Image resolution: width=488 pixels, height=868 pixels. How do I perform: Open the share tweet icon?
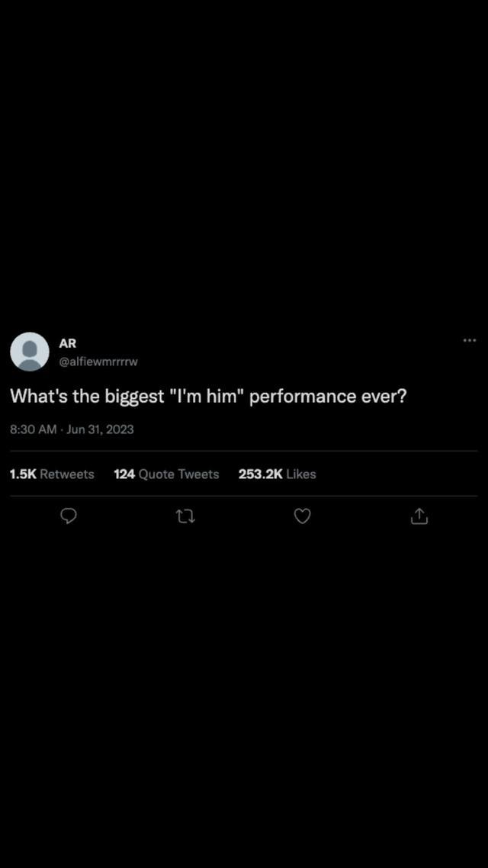tap(419, 516)
